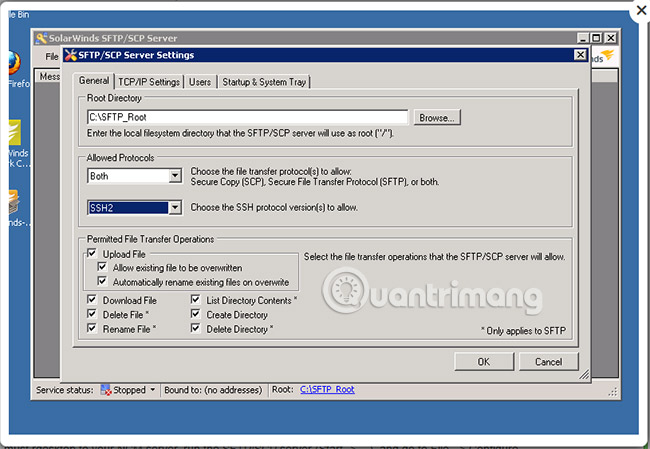Open the Firefox desktop icon

[x=14, y=63]
